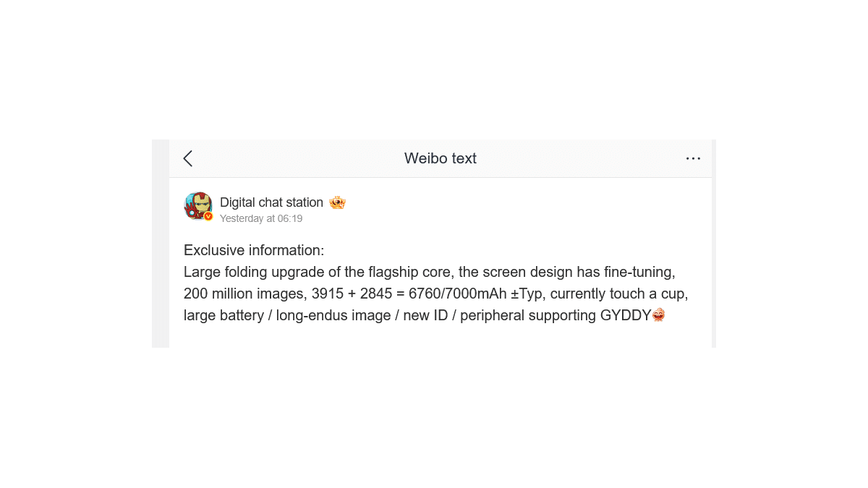This screenshot has width=868, height=488.
Task: Click the peripheral supporting phrase
Action: (528, 315)
